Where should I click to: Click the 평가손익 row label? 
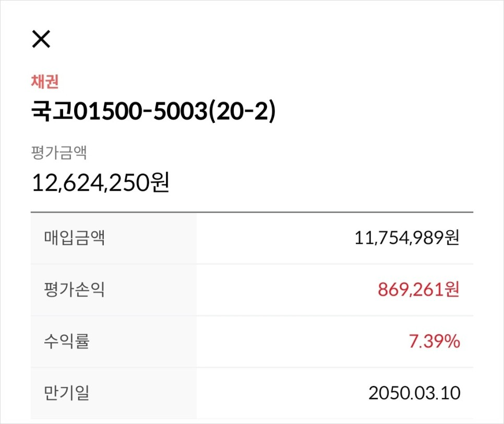74,289
